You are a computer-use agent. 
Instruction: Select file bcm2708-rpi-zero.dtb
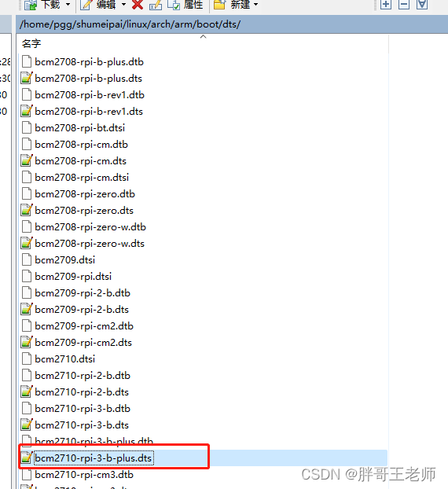coord(79,194)
